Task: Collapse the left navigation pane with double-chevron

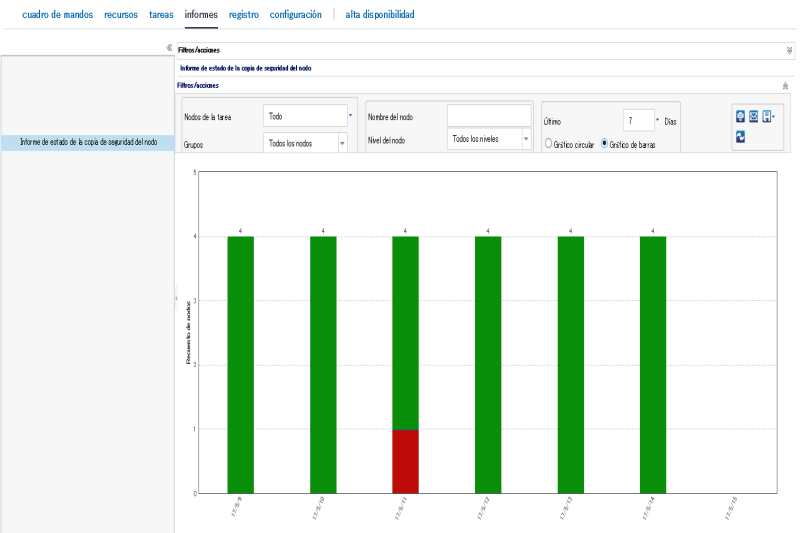Action: coord(169,48)
